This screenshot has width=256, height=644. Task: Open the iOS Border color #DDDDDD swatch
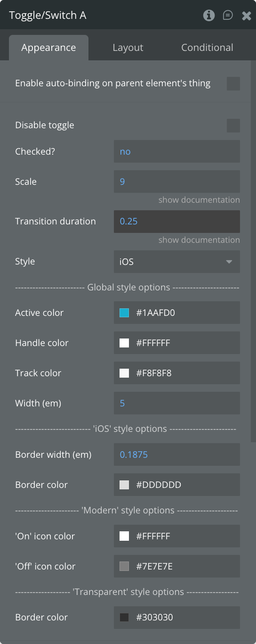[124, 485]
